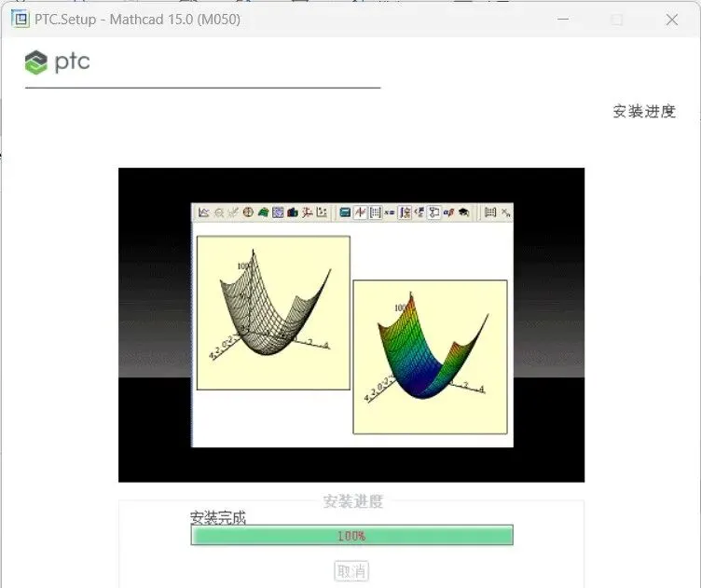701x588 pixels.
Task: Click the X-Y Plot icon in the preview toolbar
Action: pos(204,212)
